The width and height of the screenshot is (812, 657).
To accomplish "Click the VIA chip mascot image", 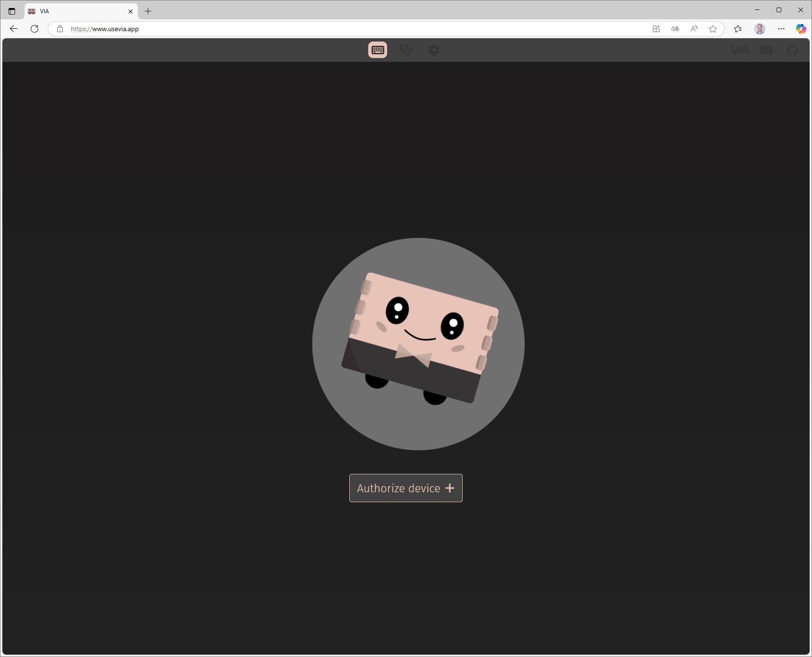I will coord(418,344).
